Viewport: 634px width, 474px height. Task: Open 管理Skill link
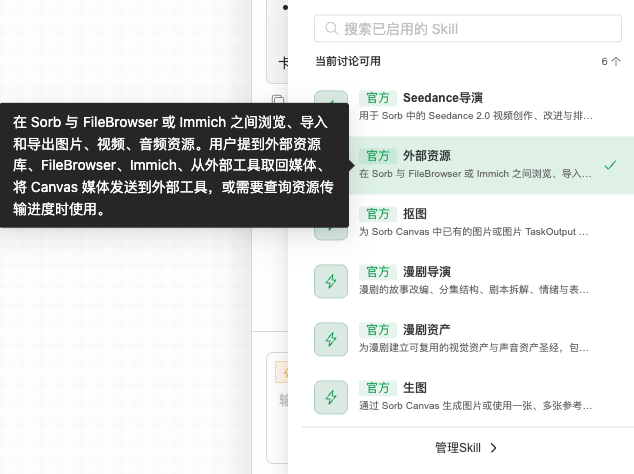466,448
